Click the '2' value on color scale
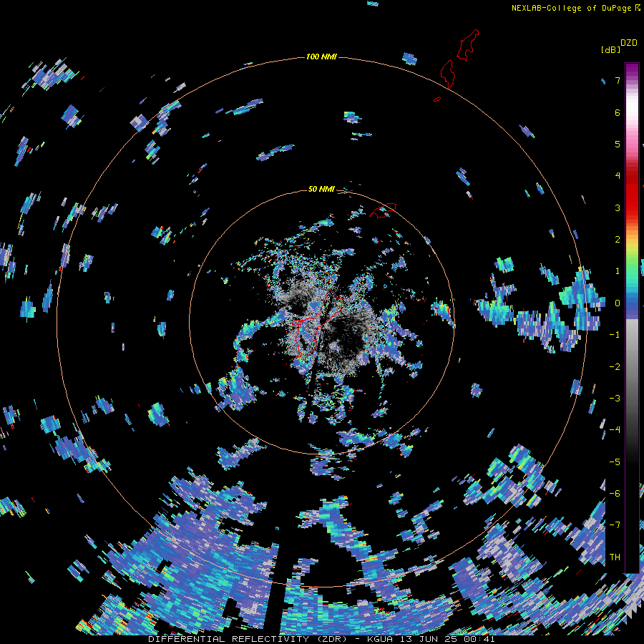 coord(618,240)
